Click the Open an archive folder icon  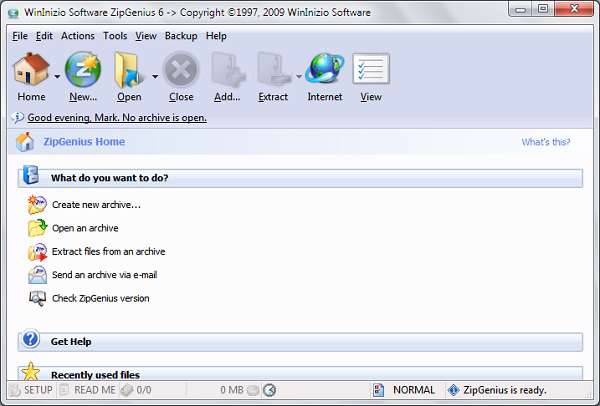(x=38, y=228)
